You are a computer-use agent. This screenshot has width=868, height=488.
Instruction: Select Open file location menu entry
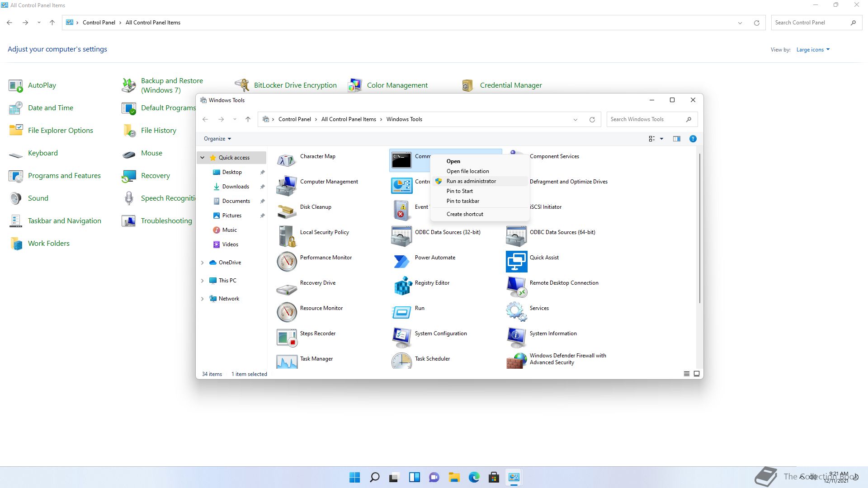pos(480,171)
